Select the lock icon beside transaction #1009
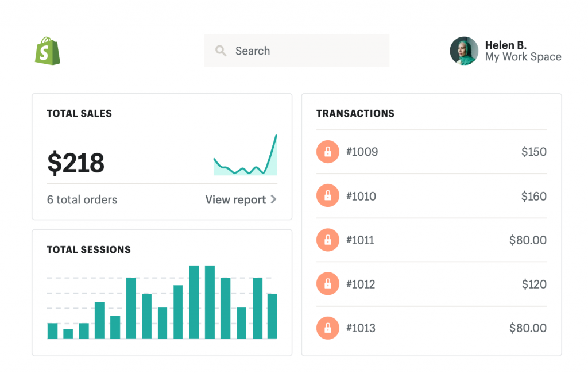The image size is (588, 373). tap(328, 152)
